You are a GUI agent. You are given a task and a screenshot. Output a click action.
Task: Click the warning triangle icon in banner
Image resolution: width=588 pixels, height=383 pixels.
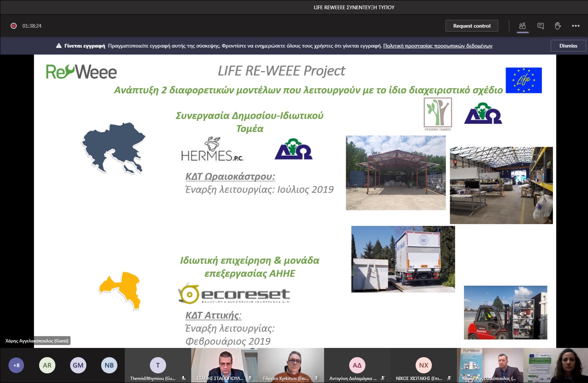tap(59, 46)
